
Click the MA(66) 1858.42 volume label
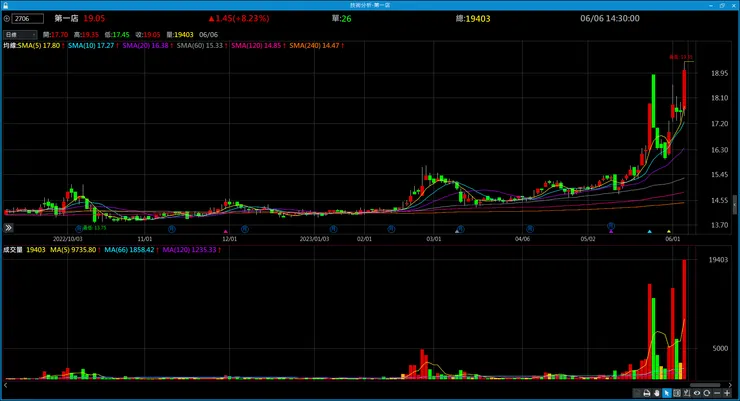tap(129, 250)
